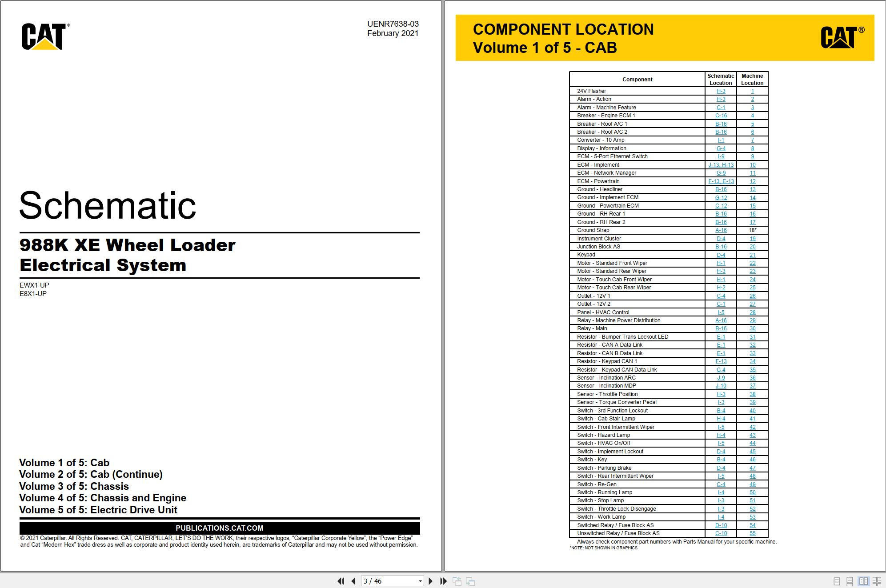Viewport: 886px width, 588px height.
Task: Open schematic location H-3 for 24V Flasher
Action: point(721,91)
